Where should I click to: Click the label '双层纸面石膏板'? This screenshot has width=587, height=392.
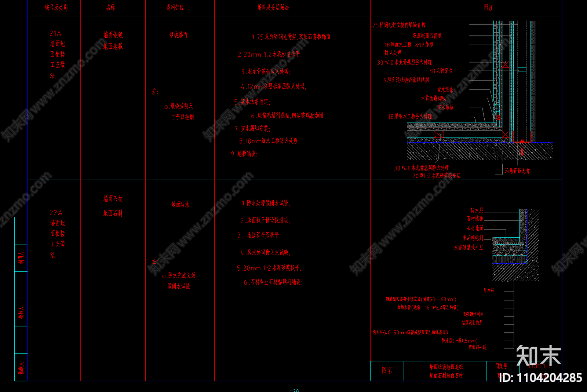427,36
